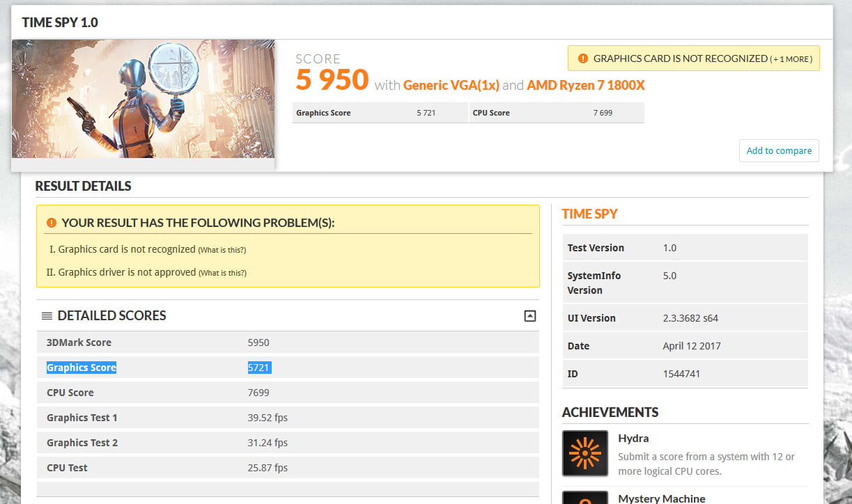The width and height of the screenshot is (852, 504).
Task: Collapse the Detailed Scores section
Action: [x=529, y=316]
